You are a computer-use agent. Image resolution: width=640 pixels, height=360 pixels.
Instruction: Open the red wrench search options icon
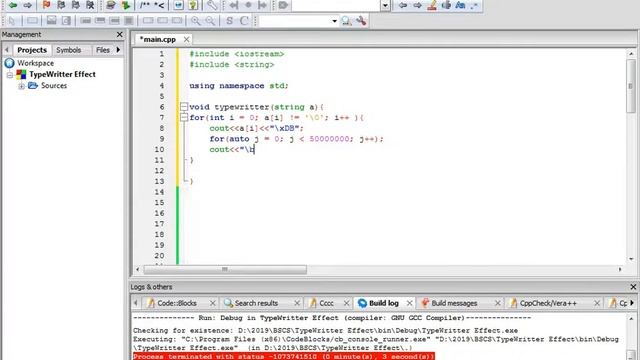(x=361, y=20)
